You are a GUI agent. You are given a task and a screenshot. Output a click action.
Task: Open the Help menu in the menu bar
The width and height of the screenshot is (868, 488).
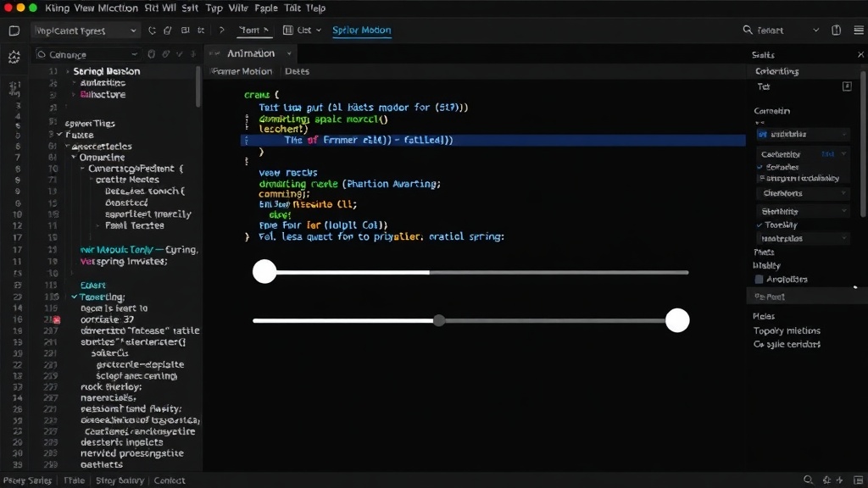(315, 8)
